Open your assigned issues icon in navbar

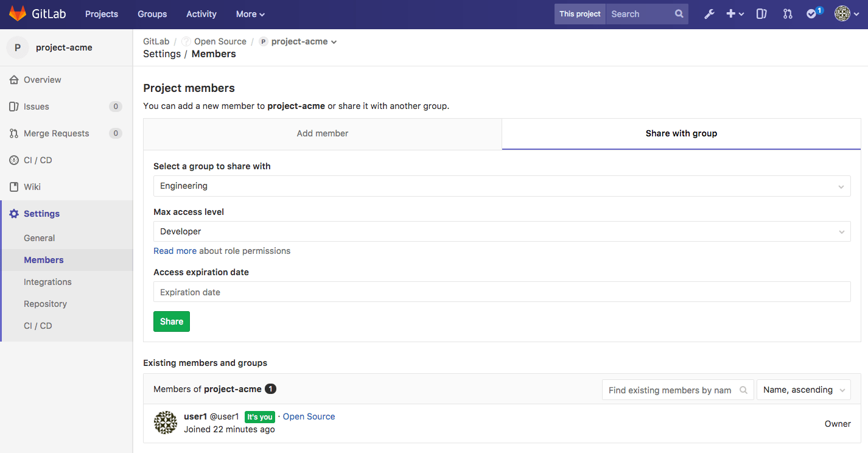[761, 13]
